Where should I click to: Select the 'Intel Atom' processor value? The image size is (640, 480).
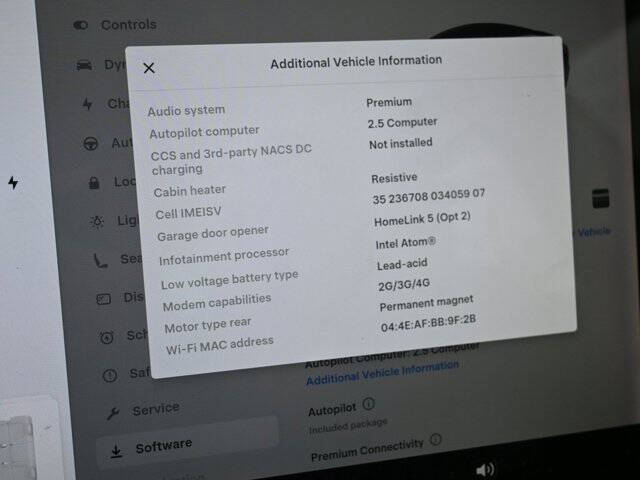(x=406, y=243)
